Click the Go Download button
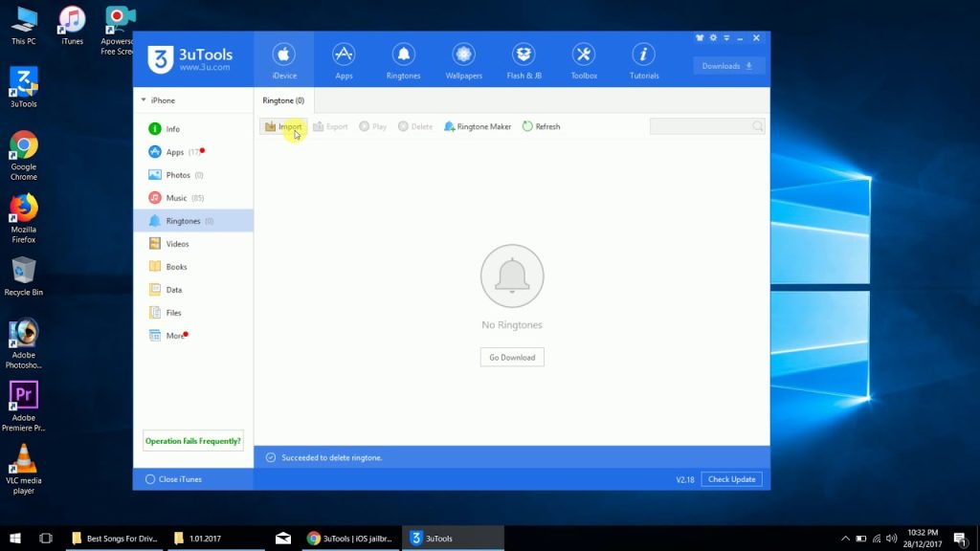The width and height of the screenshot is (980, 551). click(x=512, y=358)
